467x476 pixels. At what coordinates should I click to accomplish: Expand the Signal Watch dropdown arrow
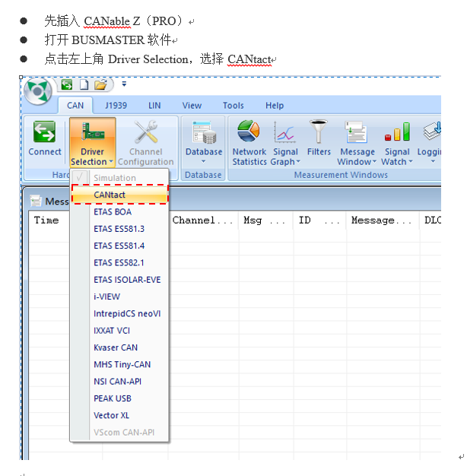[411, 161]
